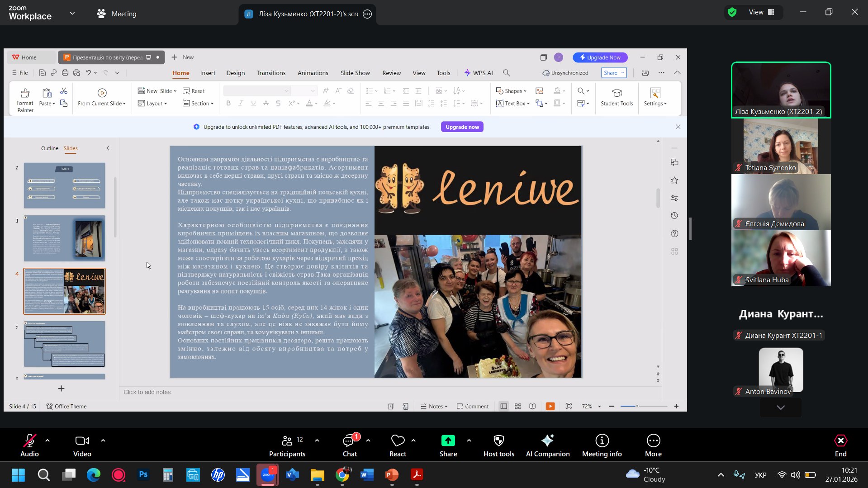
Task: Click the purple Upgrade now button
Action: pyautogui.click(x=462, y=127)
